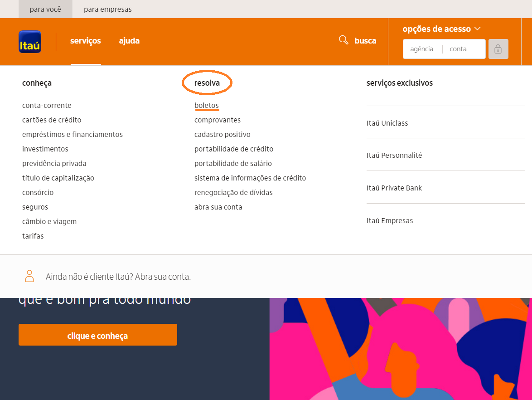Open título de capitalização link
532x400 pixels.
pyautogui.click(x=58, y=178)
